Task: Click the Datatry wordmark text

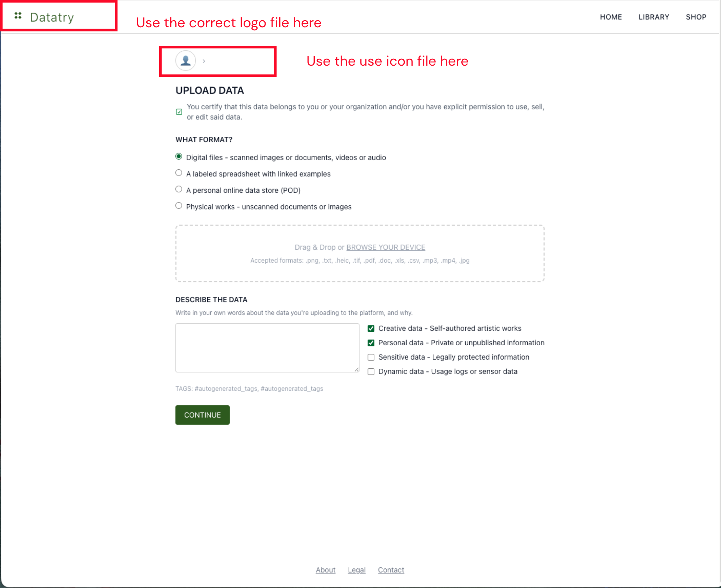Action: click(x=52, y=17)
